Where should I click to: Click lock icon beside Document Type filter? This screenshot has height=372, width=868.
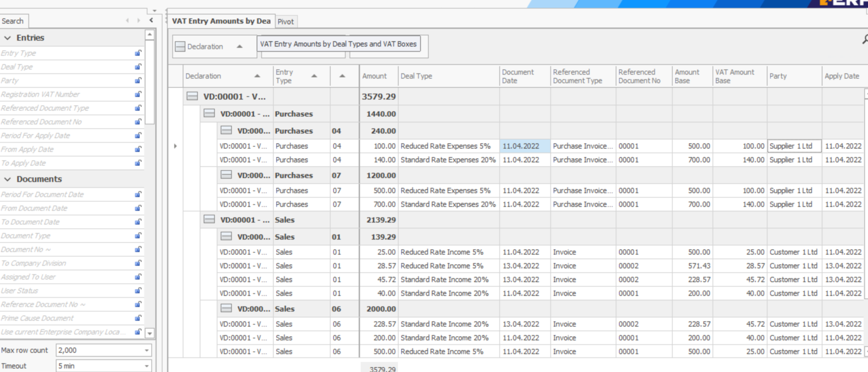138,236
